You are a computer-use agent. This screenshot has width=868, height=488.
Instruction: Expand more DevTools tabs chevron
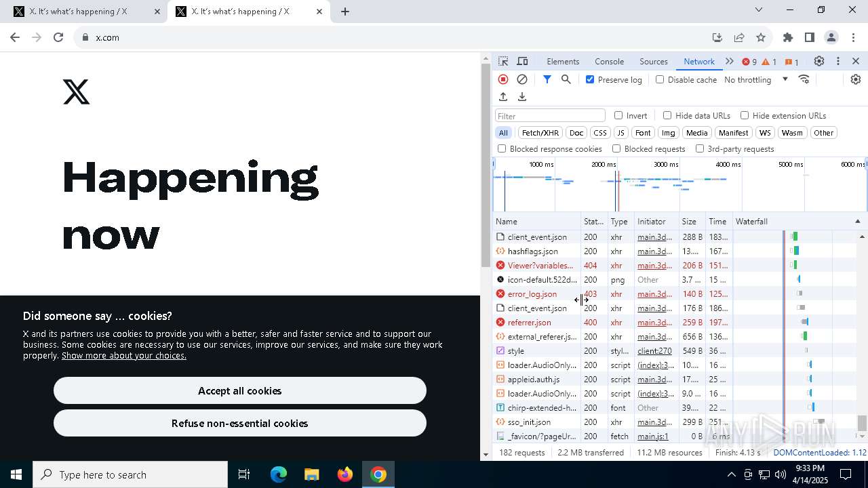click(730, 61)
